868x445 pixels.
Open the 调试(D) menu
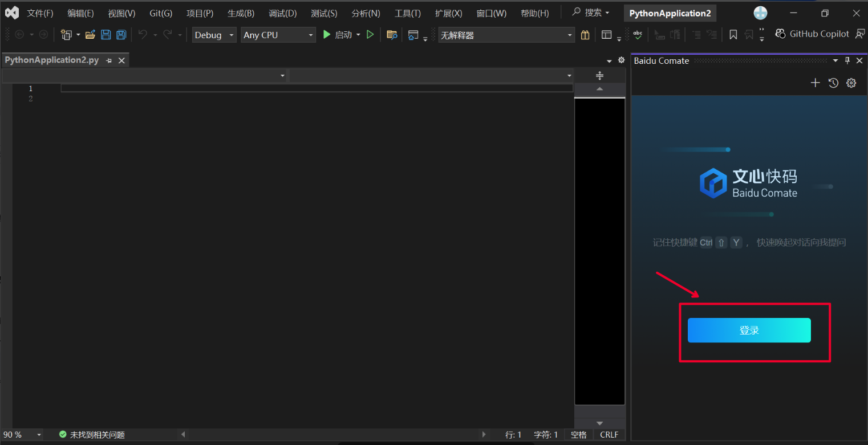point(283,13)
